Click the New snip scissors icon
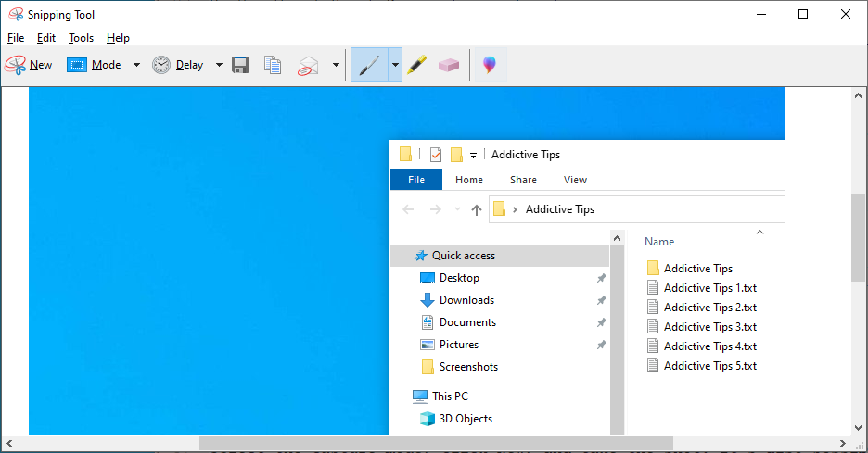Screen dimensions: 868x453 (16, 65)
